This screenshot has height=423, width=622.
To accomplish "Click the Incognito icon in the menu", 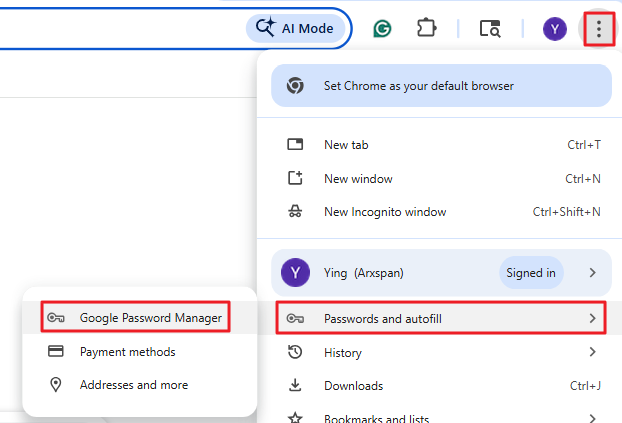I will [x=295, y=212].
